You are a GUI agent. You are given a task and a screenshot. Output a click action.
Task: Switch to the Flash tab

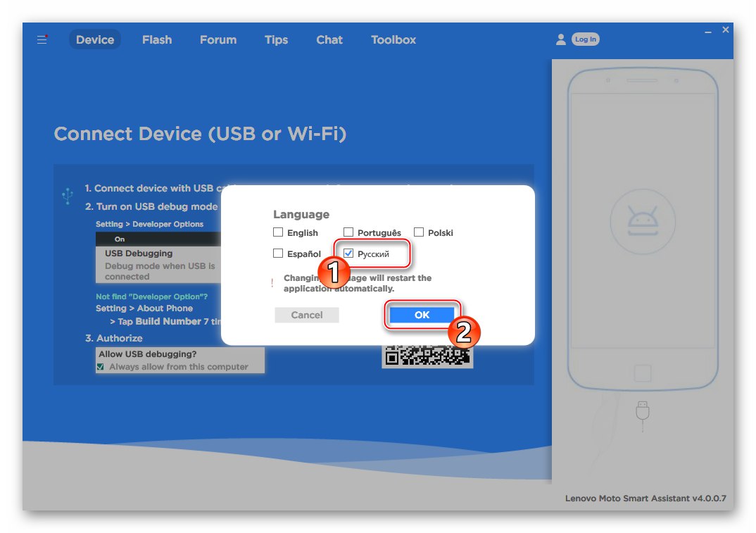click(x=157, y=39)
